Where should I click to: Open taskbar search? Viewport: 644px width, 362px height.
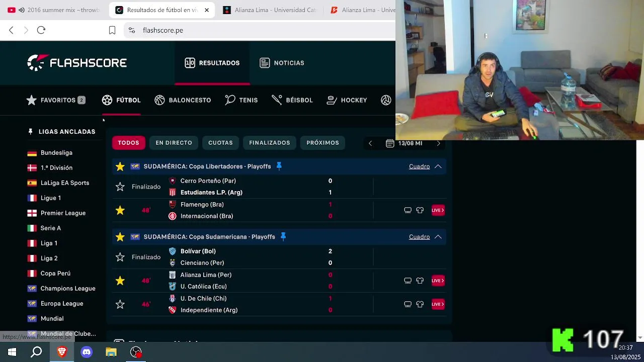click(x=37, y=352)
